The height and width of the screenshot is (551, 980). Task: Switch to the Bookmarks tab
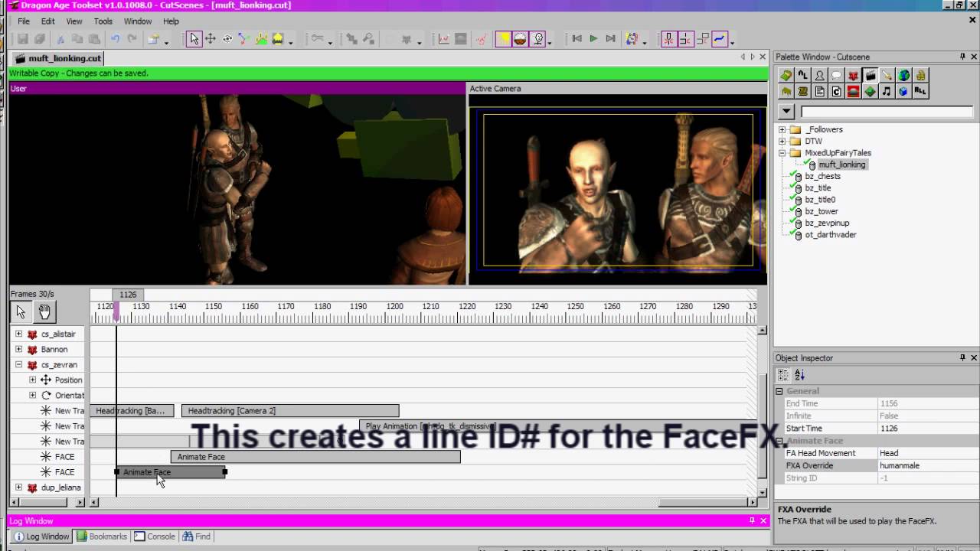click(102, 536)
